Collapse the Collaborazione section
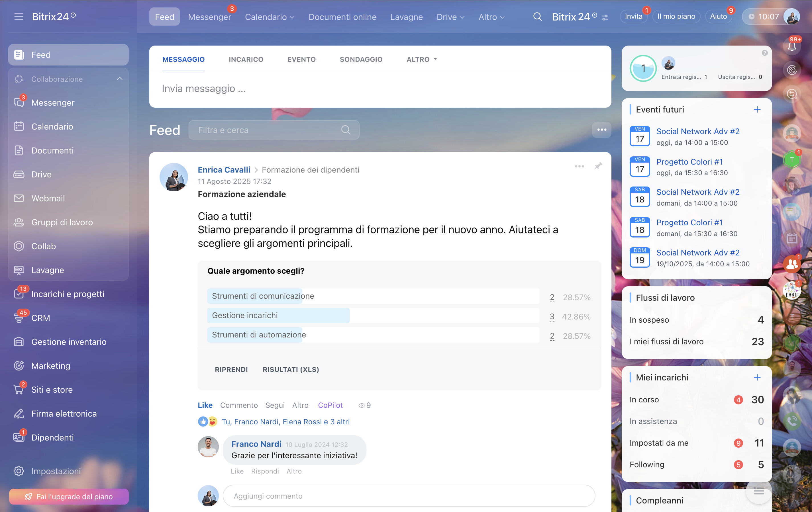This screenshot has width=812, height=512. click(x=119, y=79)
